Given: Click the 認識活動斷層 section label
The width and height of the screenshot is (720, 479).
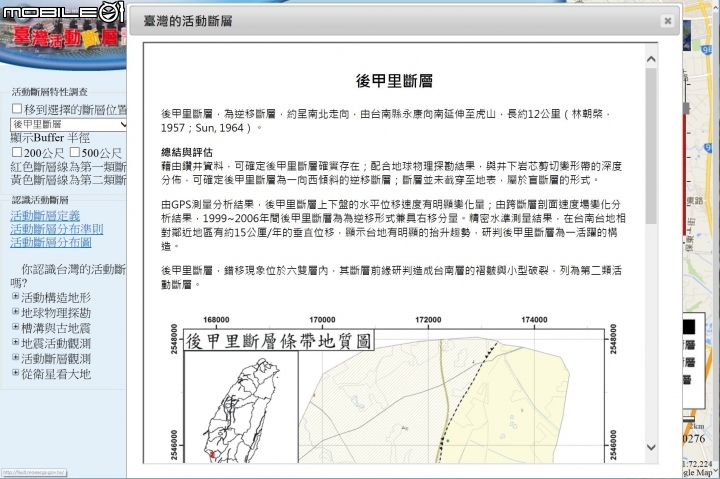Looking at the screenshot, I should [40, 200].
